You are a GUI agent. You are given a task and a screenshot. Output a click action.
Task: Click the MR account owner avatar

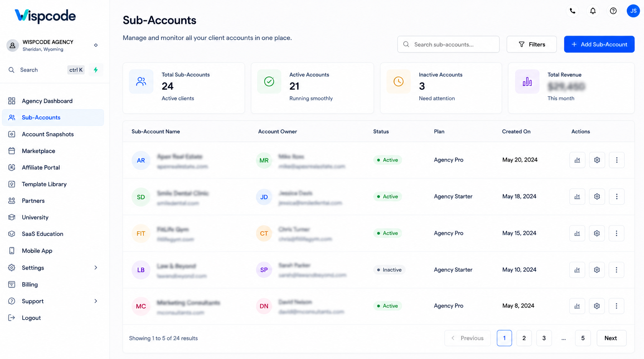264,160
